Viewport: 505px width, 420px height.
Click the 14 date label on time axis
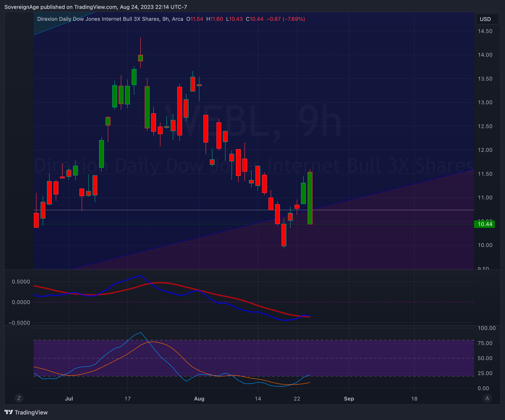coord(258,399)
